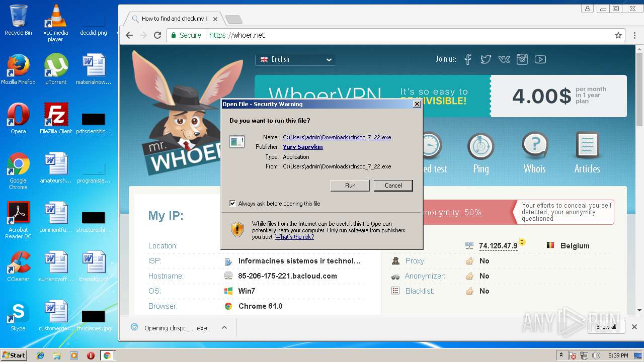Click the file name path link
Viewport: 644px width, 362px height.
point(337,137)
